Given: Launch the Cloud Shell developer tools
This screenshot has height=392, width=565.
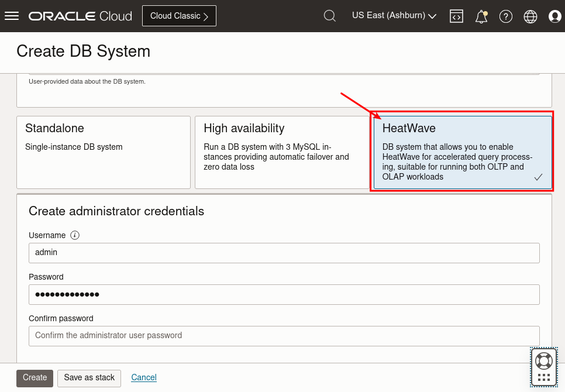Looking at the screenshot, I should tap(456, 16).
